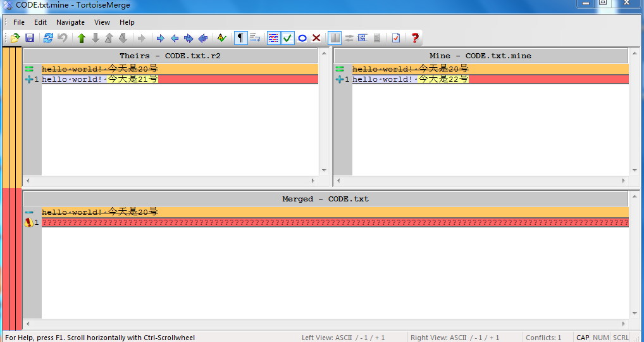Open the File menu
This screenshot has height=342, width=644.
pos(19,22)
